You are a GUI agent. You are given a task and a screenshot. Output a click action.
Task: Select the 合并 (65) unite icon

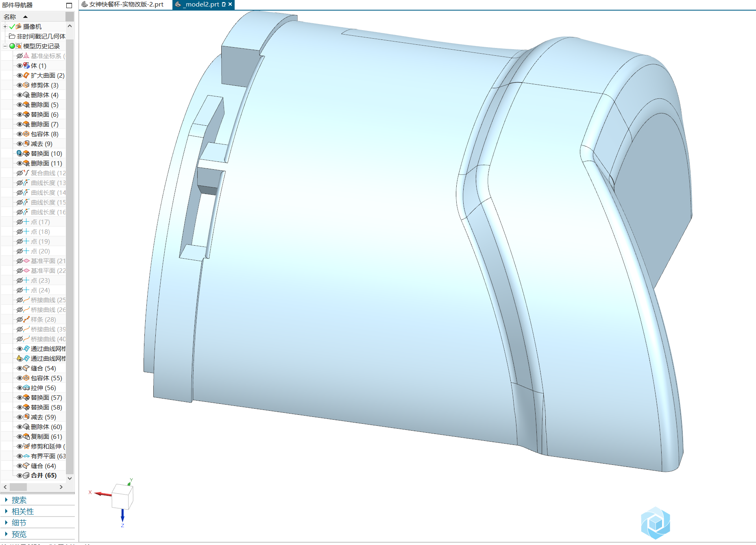point(26,475)
